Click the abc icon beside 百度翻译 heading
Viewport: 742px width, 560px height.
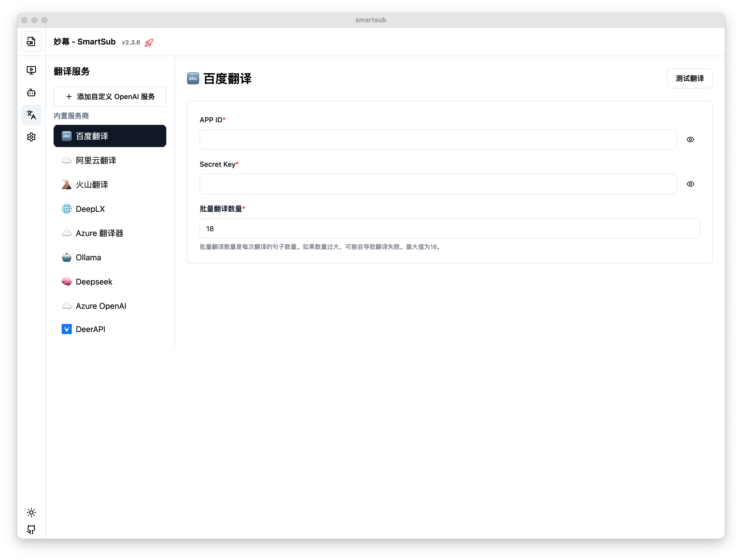pos(193,79)
